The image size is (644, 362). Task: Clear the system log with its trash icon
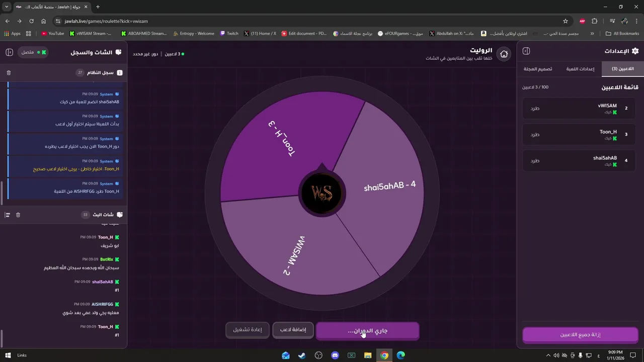9,73
